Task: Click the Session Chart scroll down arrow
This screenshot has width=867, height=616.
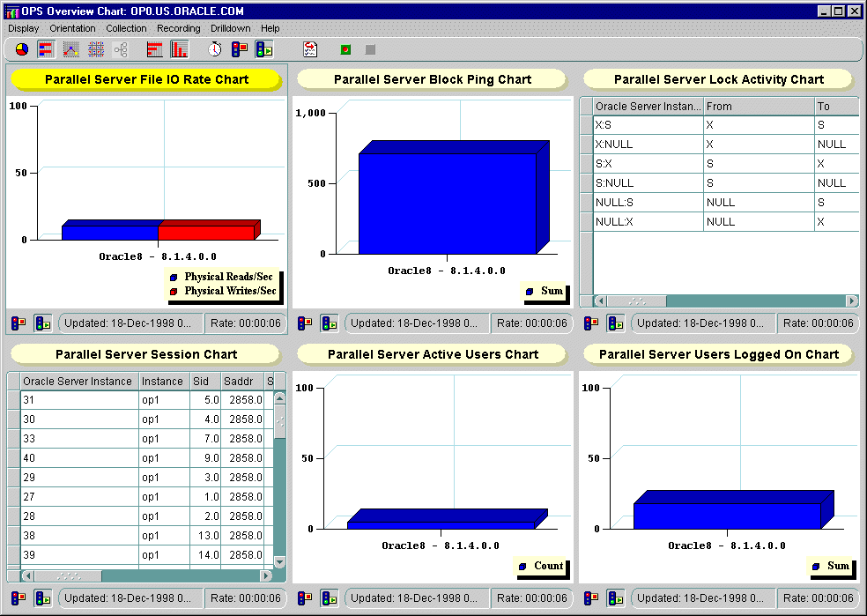Action: 279,561
